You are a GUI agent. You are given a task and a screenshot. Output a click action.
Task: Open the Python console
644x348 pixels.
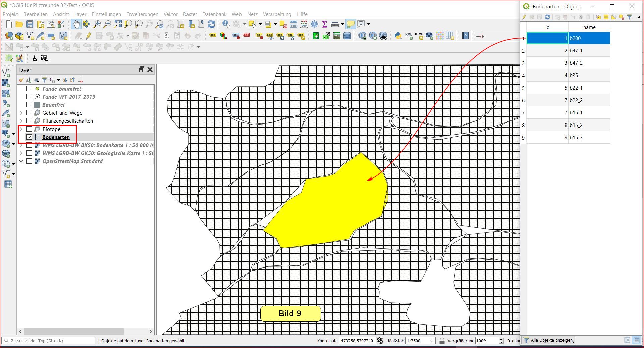click(398, 36)
